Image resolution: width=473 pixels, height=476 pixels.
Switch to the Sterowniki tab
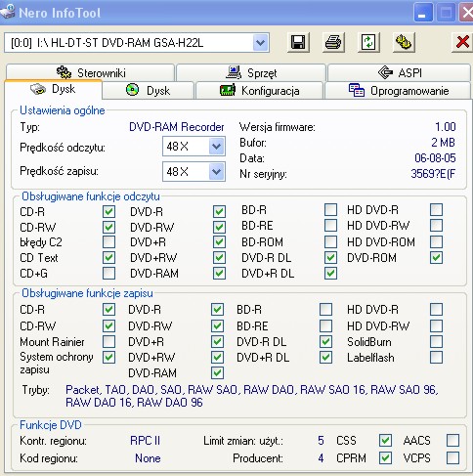click(x=90, y=72)
